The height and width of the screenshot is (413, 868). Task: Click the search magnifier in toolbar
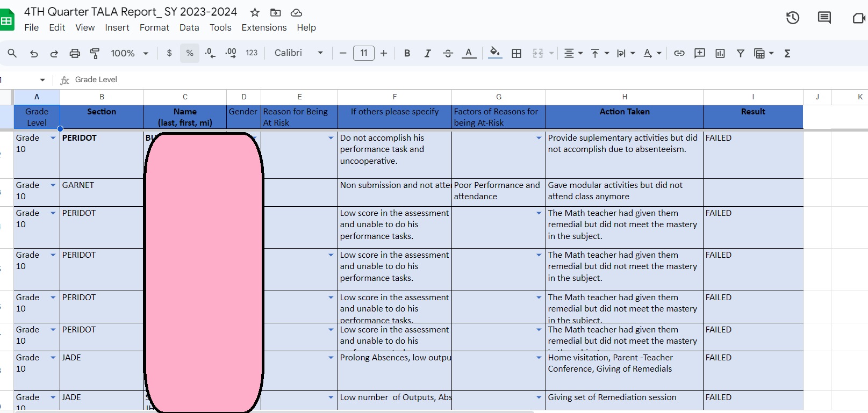point(12,53)
